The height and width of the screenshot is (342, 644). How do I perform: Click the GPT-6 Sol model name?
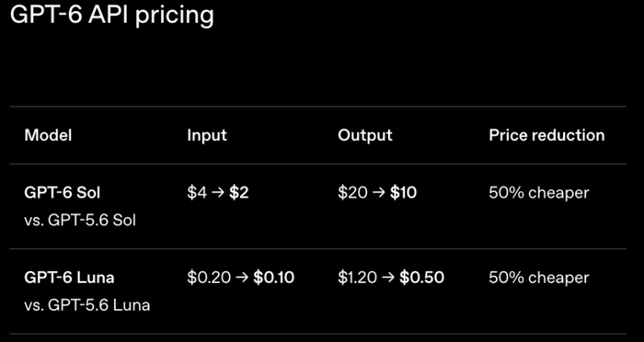pyautogui.click(x=62, y=192)
